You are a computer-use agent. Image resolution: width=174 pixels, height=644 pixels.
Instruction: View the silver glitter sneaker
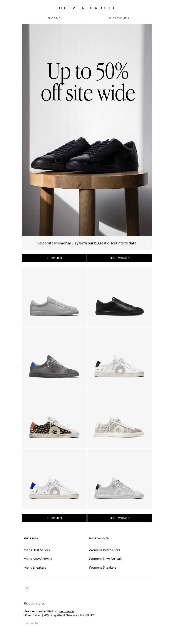120,418
